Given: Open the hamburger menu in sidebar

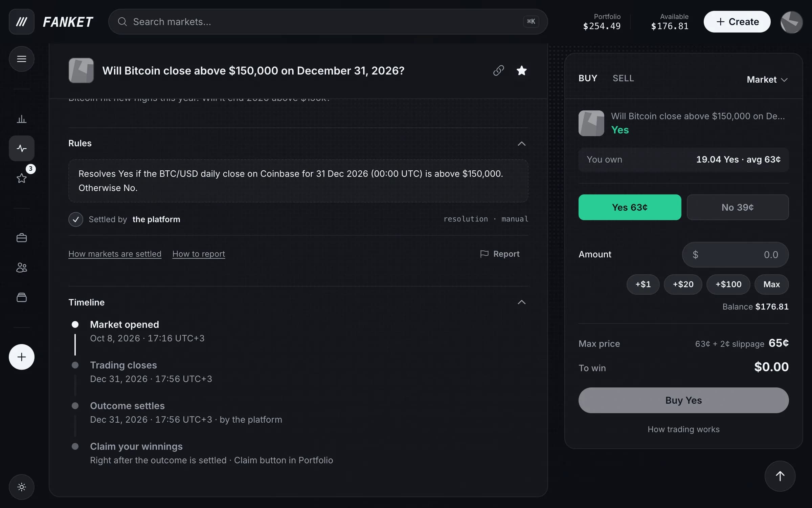Looking at the screenshot, I should [x=22, y=59].
